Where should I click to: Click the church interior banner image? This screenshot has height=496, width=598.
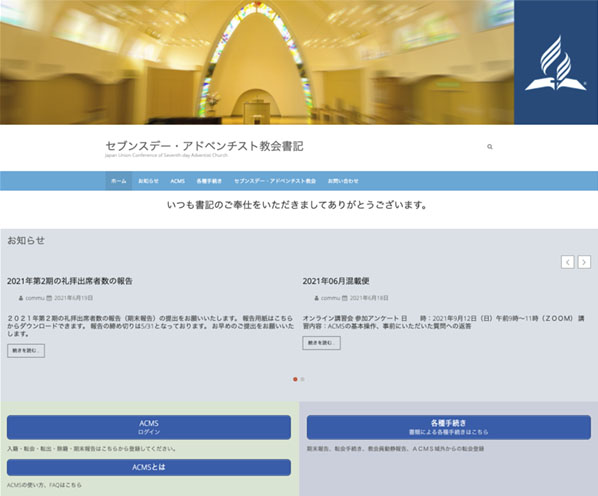point(257,63)
